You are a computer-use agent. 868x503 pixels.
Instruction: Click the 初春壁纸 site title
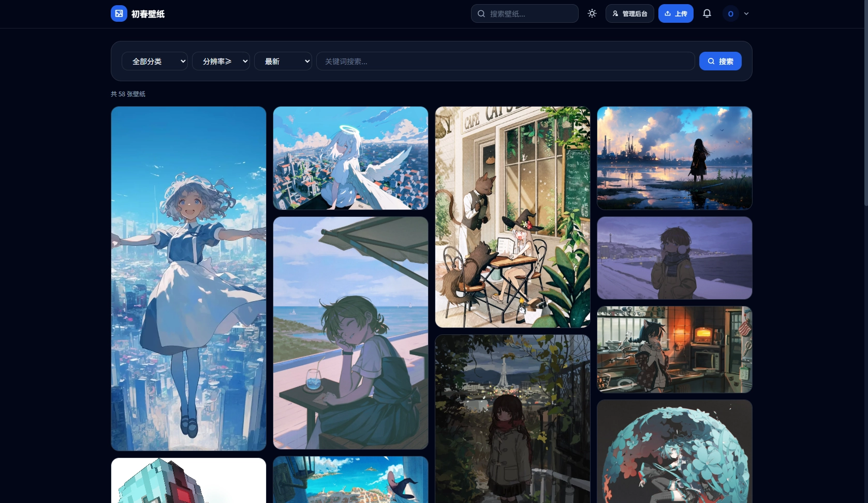148,14
